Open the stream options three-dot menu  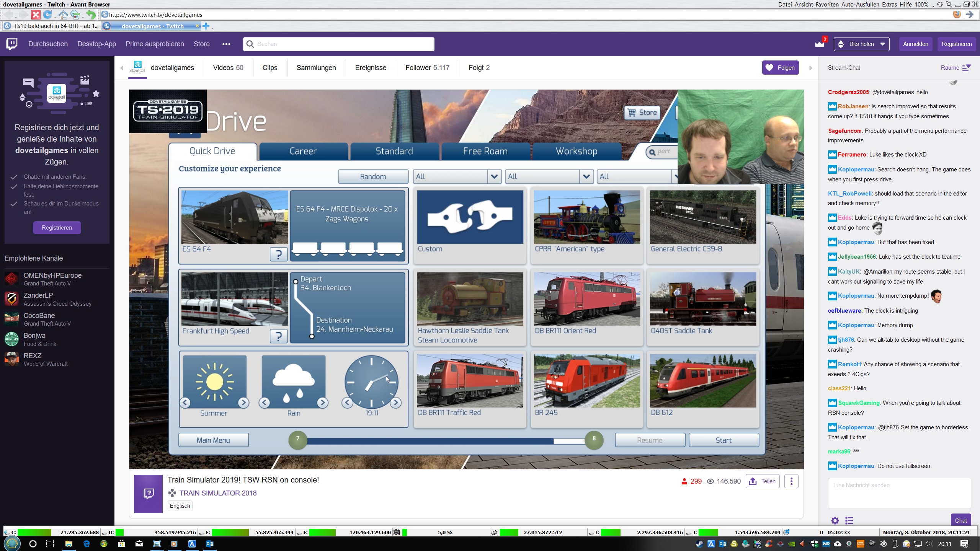(791, 481)
